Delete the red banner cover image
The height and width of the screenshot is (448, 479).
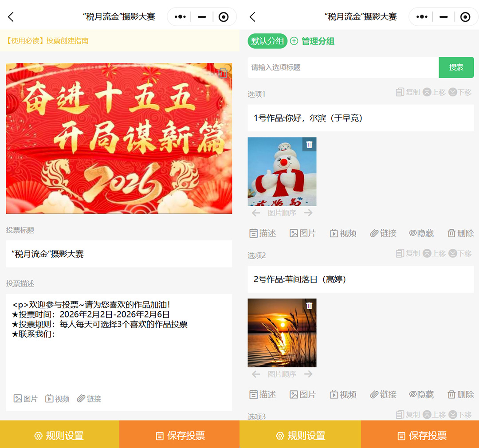(x=223, y=73)
